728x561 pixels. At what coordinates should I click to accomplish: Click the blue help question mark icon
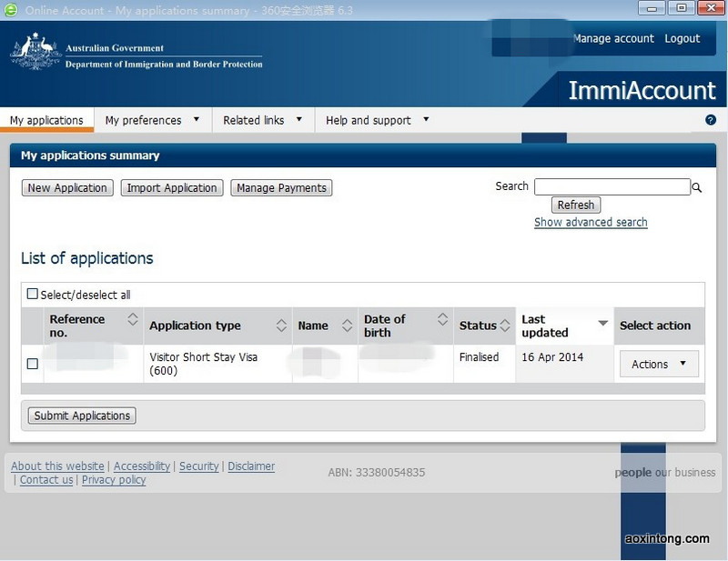tap(711, 120)
